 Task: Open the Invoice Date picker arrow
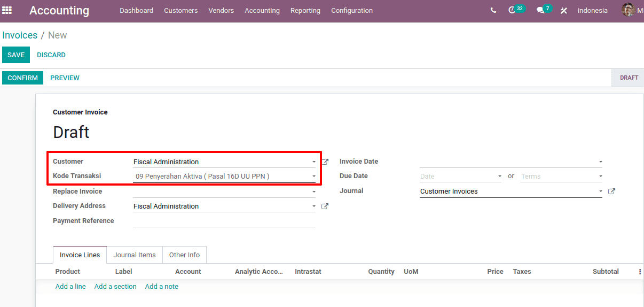(601, 162)
